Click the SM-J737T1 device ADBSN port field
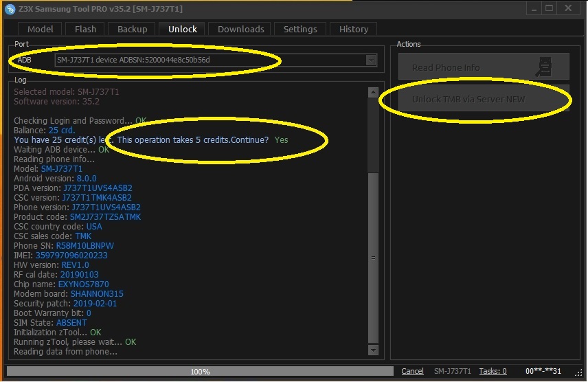Viewport: 588px width, 382px height. [216, 60]
